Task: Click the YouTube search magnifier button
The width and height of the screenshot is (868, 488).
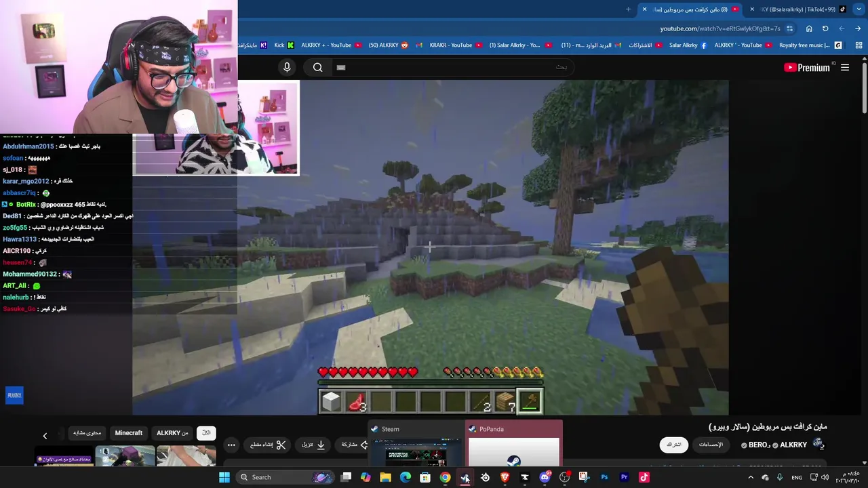Action: coord(317,67)
